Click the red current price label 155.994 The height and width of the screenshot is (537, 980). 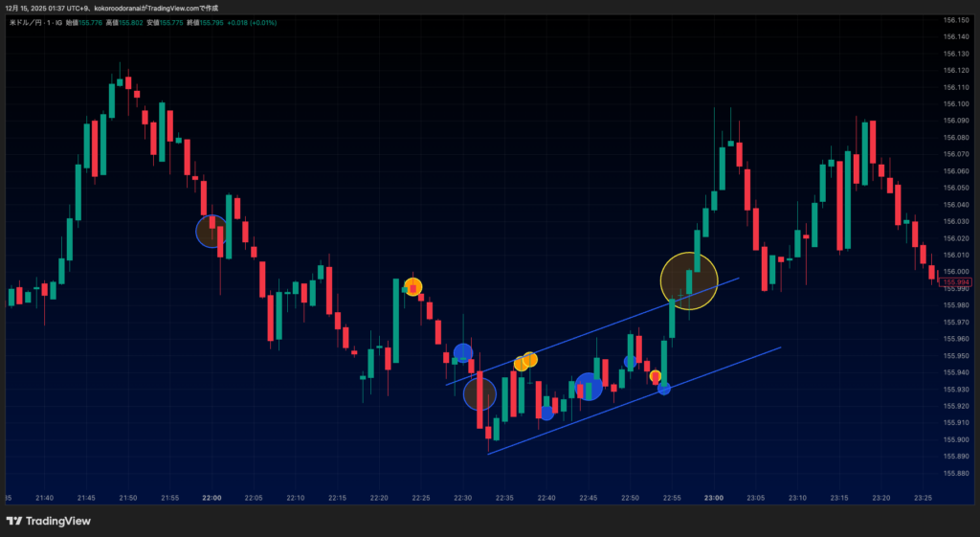[956, 282]
